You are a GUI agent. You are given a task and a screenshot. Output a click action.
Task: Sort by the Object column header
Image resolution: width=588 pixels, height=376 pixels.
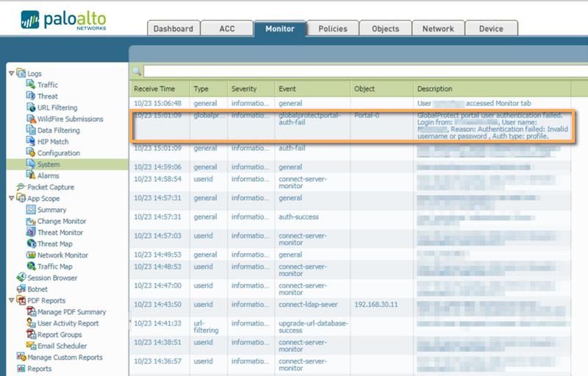click(381, 89)
